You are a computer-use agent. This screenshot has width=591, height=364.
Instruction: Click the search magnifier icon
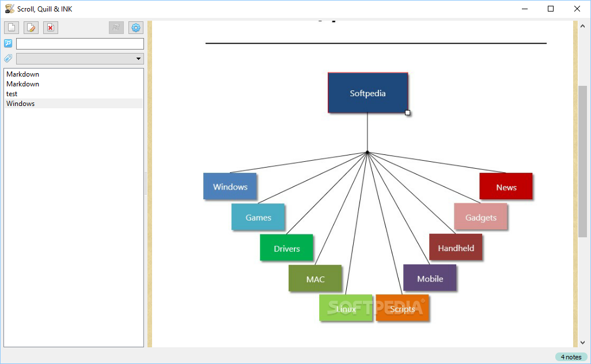(x=8, y=43)
